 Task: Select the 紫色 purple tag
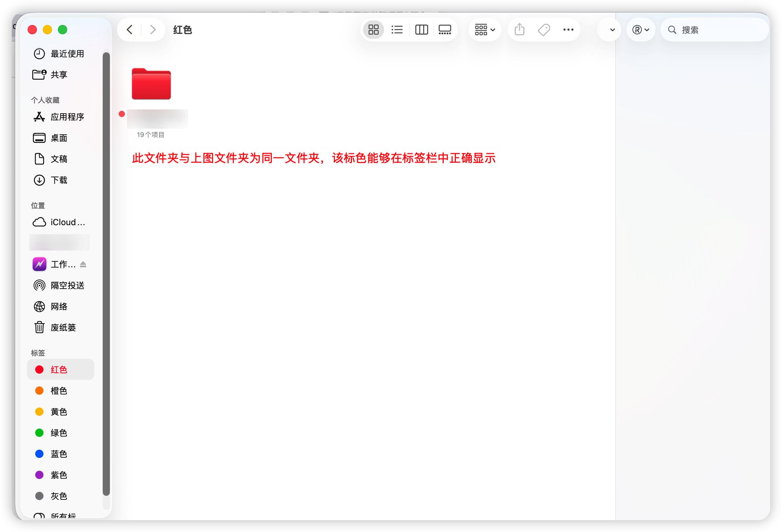coord(59,475)
